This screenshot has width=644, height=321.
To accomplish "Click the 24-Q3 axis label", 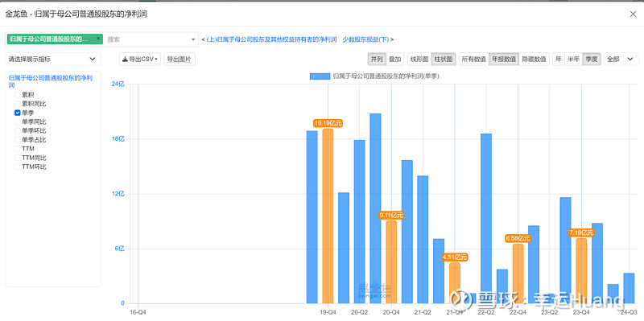I will (629, 312).
